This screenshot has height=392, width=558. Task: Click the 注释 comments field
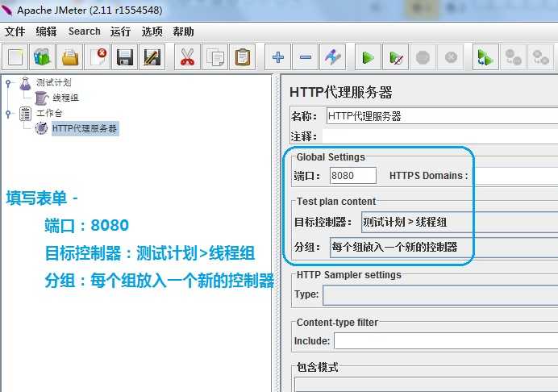click(440, 136)
